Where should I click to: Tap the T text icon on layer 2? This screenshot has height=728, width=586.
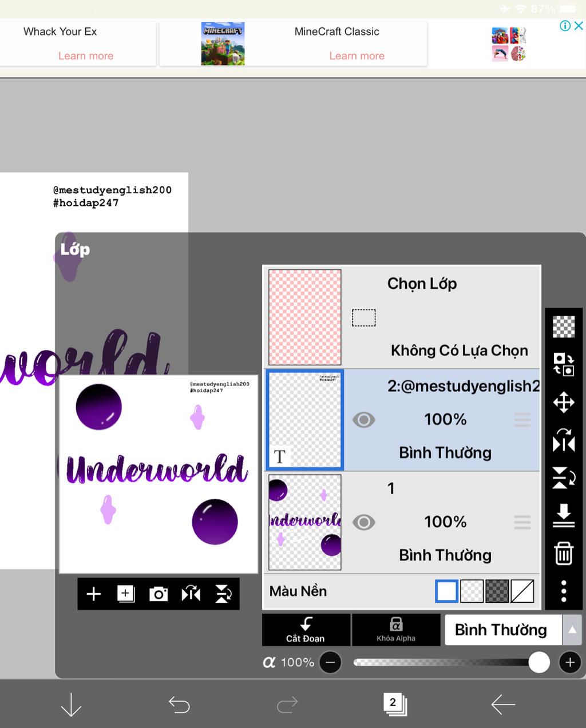pos(279,456)
